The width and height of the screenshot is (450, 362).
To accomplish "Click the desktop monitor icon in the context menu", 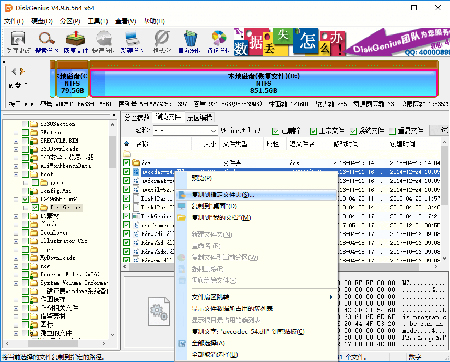I will 182,206.
